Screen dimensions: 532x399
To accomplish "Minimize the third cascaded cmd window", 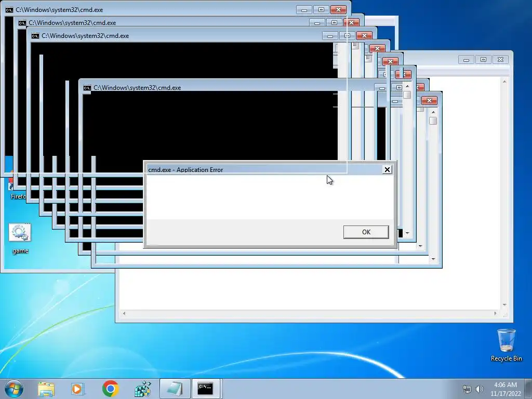I will click(330, 36).
